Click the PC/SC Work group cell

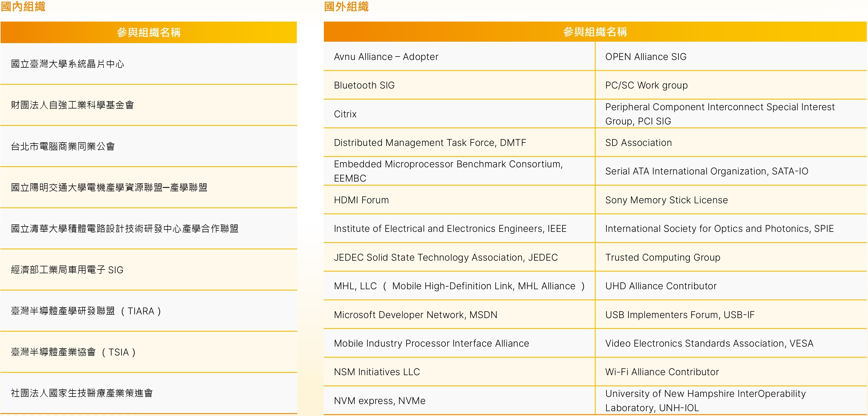[731, 85]
